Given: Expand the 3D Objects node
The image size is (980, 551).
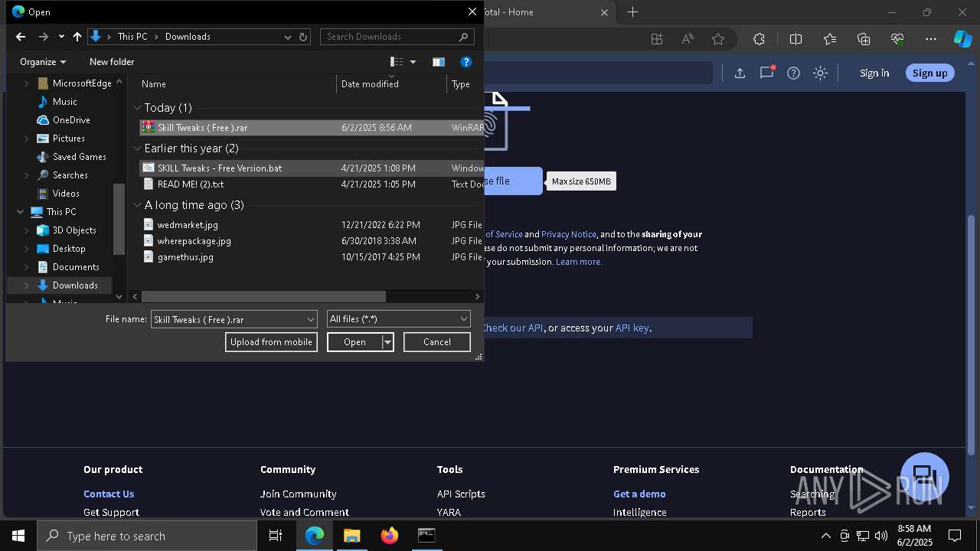Looking at the screenshot, I should 27,230.
